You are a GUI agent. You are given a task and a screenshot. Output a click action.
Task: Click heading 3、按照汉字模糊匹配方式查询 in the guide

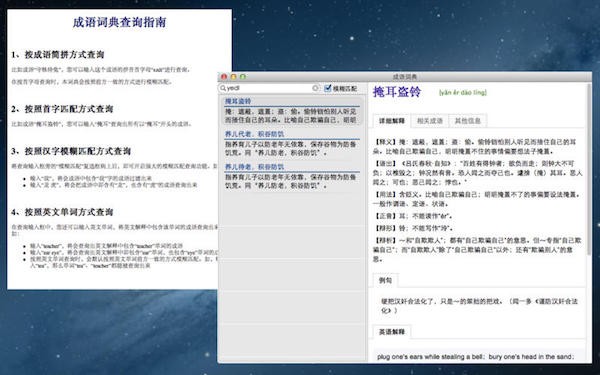(71, 151)
